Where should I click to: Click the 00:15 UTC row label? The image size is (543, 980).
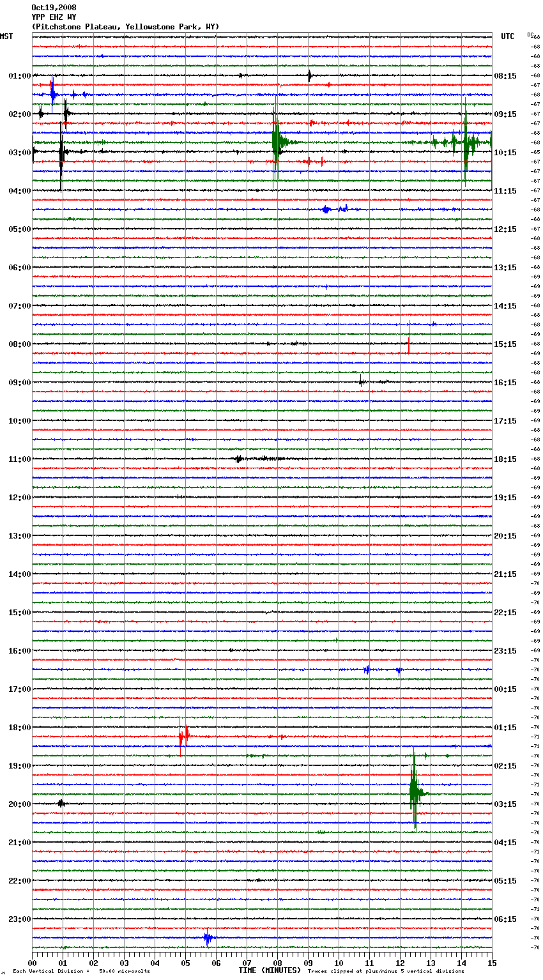[505, 689]
